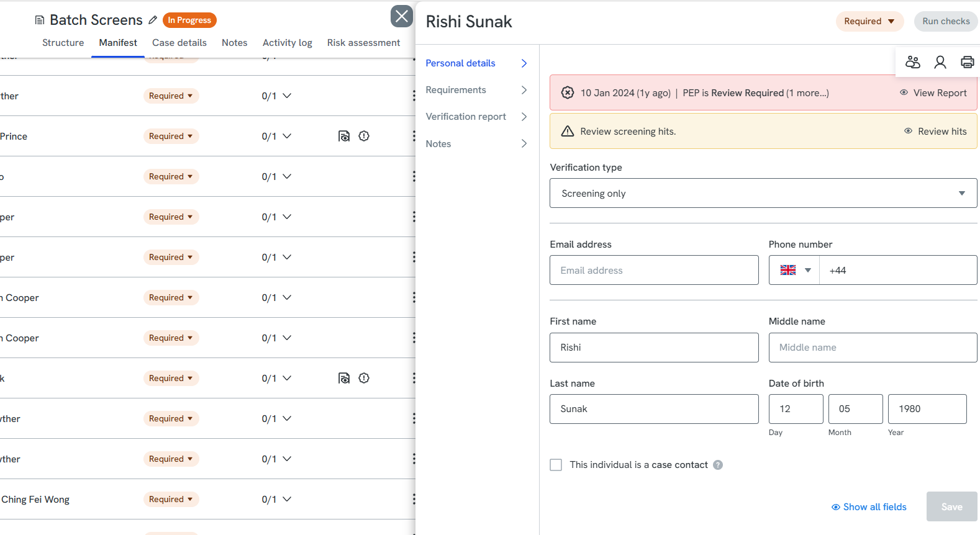980x535 pixels.
Task: Expand the Requirements section chevron
Action: pyautogui.click(x=524, y=90)
